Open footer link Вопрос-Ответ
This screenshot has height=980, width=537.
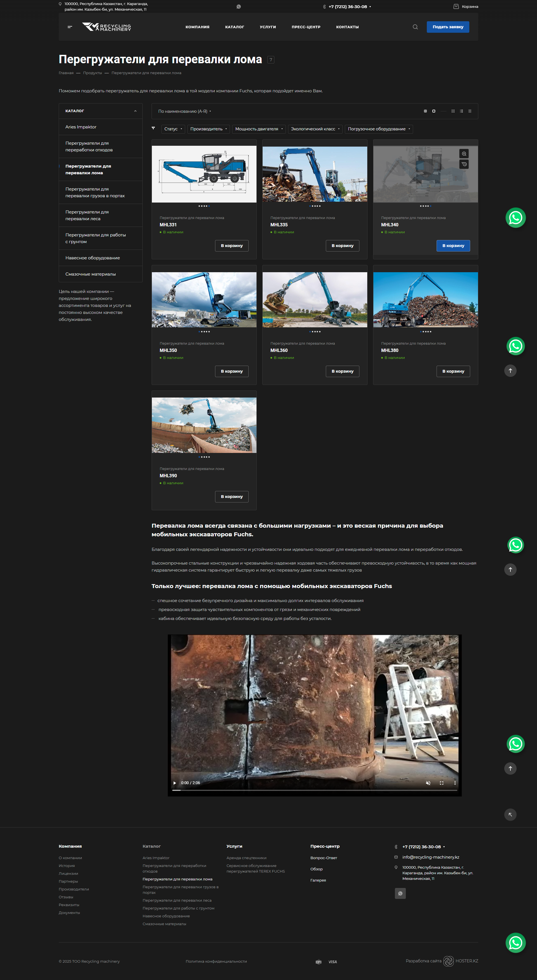[324, 858]
